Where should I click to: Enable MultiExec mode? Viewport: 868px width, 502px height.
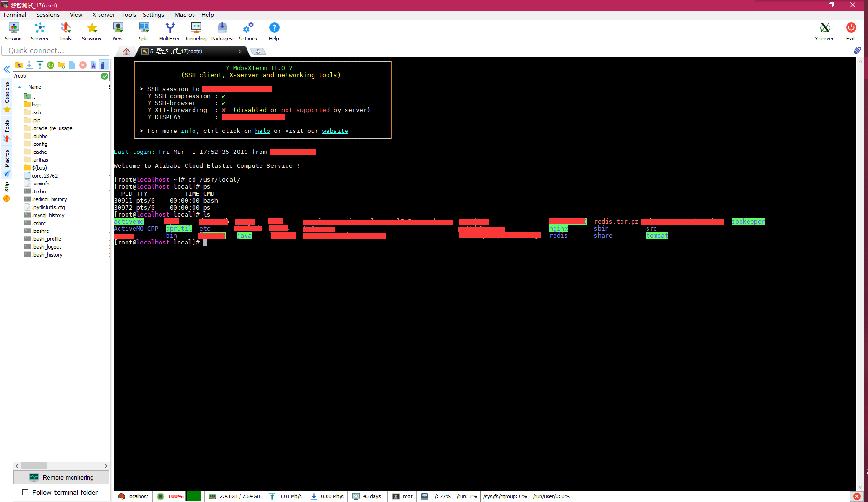(x=170, y=32)
